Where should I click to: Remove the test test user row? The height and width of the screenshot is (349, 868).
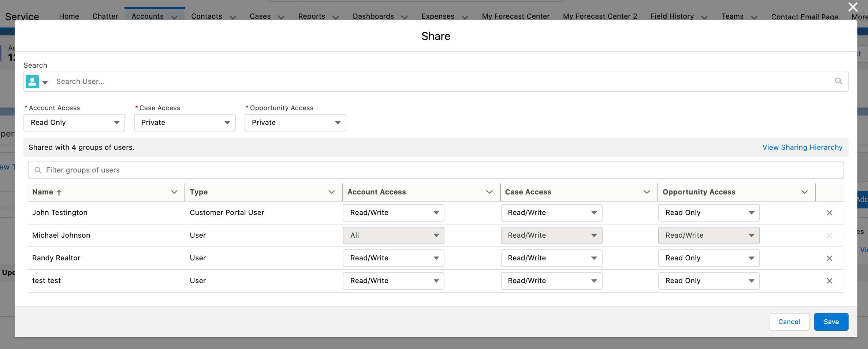(x=830, y=281)
